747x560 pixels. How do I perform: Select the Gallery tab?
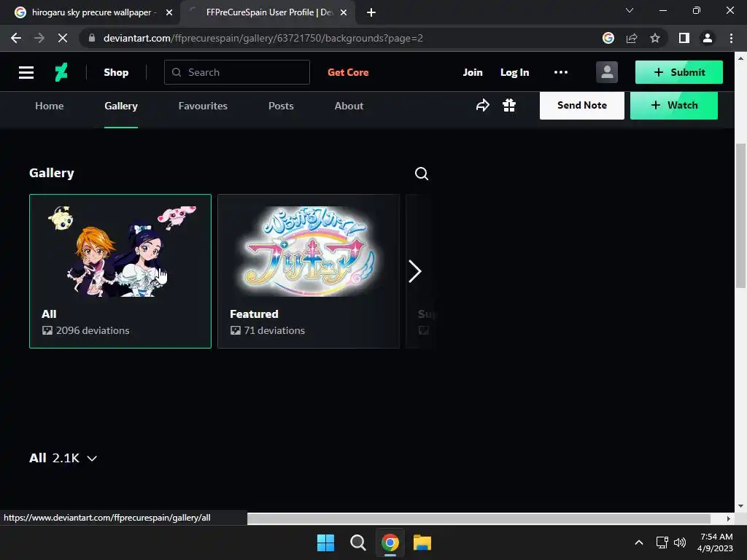(x=121, y=106)
